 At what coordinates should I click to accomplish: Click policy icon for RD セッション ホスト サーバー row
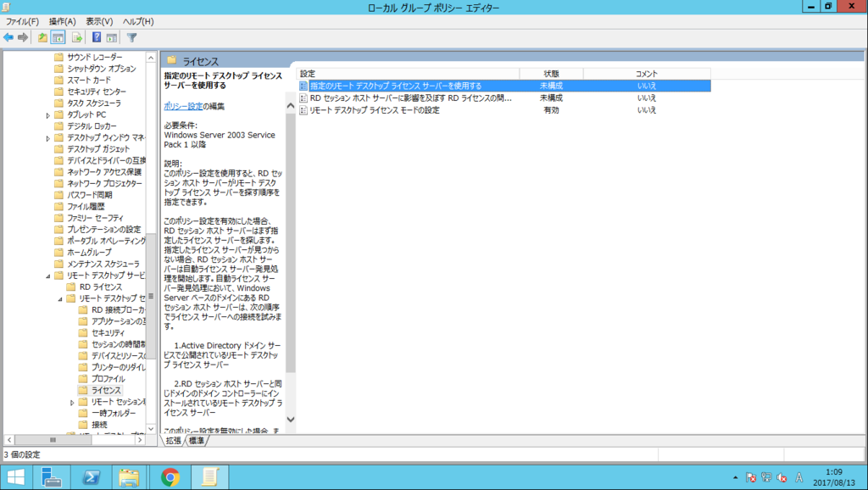(x=303, y=98)
